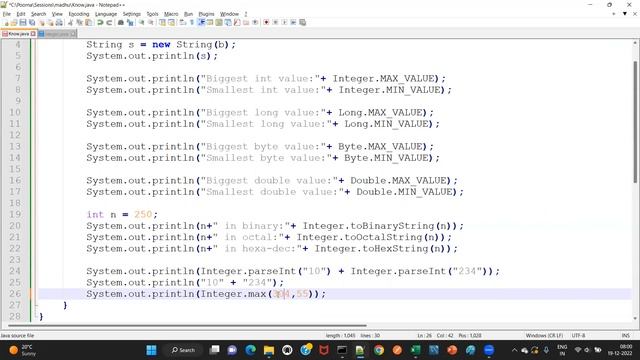Open the Run menu
This screenshot has height=360, width=640.
pyautogui.click(x=188, y=14)
